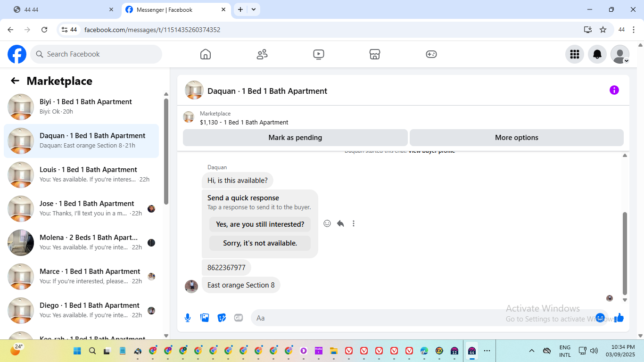Open the taskbar clock and calendar
The height and width of the screenshot is (362, 644).
point(620,351)
